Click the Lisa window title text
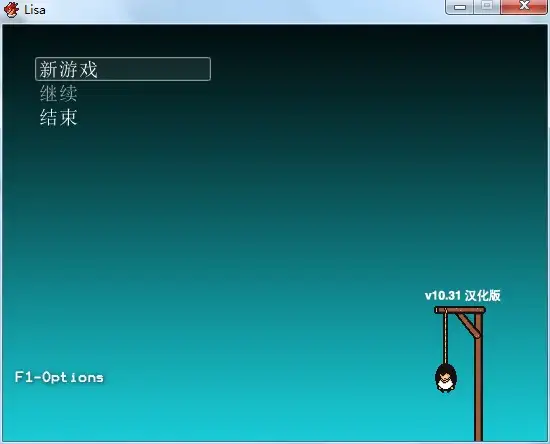The image size is (550, 444). (35, 10)
